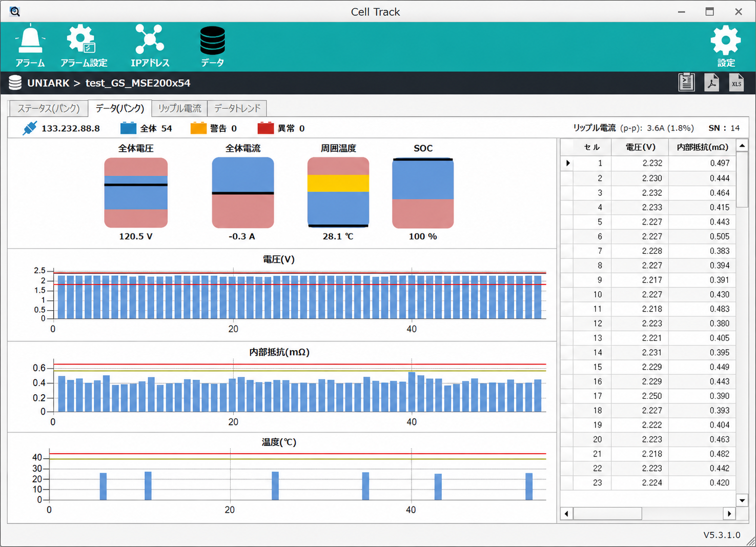
Task: Open the 設定 settings gear icon
Action: (725, 46)
